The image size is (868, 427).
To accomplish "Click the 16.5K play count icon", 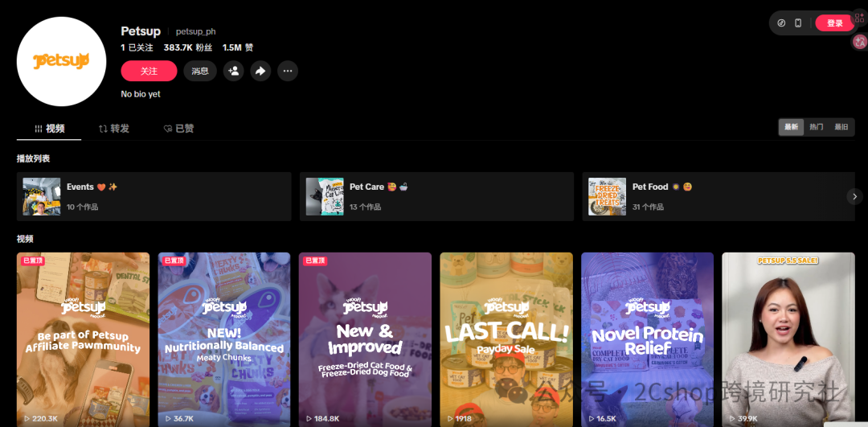I will coord(592,419).
